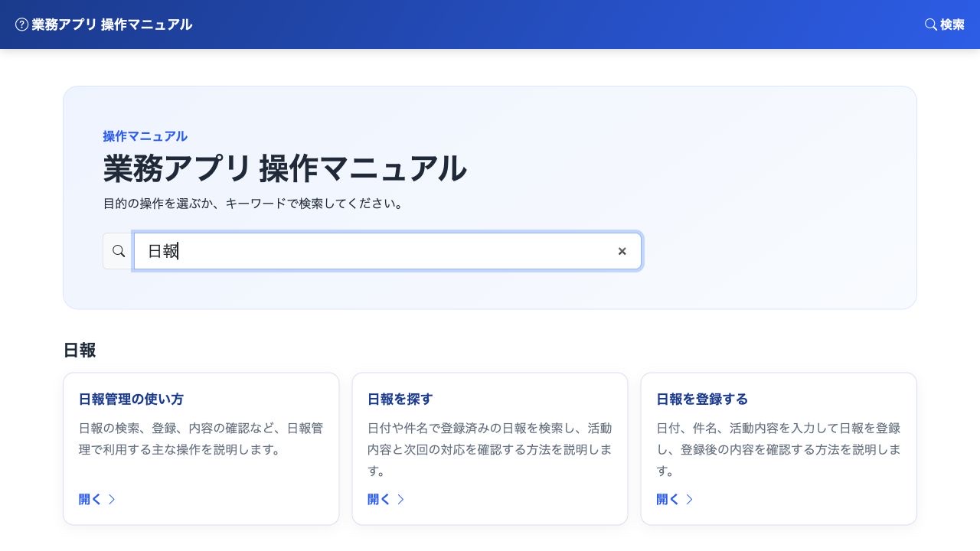Click the 操作マニュアル blue label above the heading

[145, 136]
